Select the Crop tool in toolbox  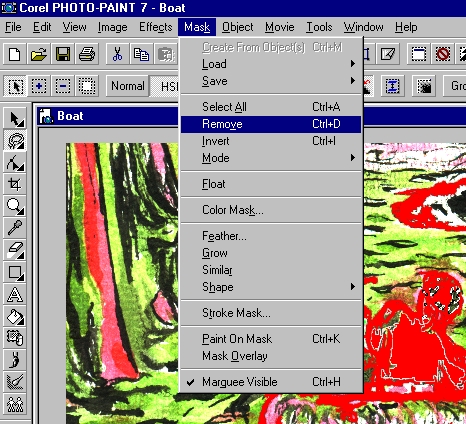point(15,184)
